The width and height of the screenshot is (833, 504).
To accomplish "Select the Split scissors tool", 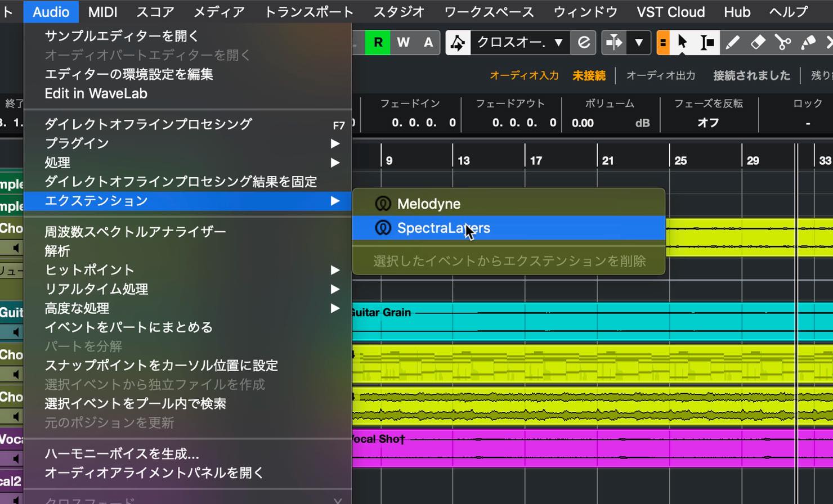I will [782, 43].
